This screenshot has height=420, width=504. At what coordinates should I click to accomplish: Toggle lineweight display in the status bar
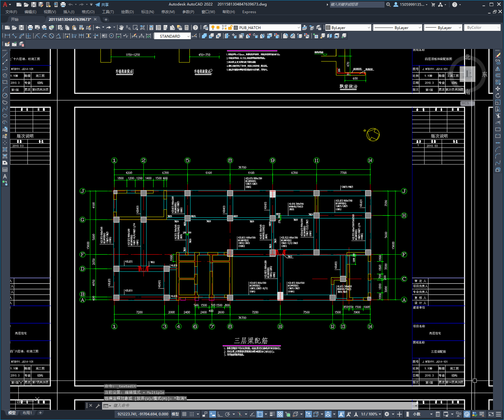pos(272,414)
